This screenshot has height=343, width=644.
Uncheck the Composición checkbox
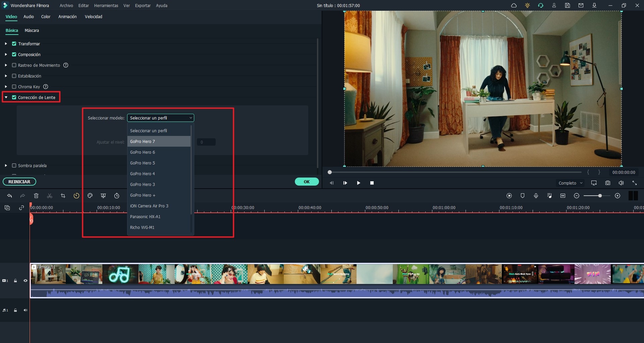(x=14, y=54)
